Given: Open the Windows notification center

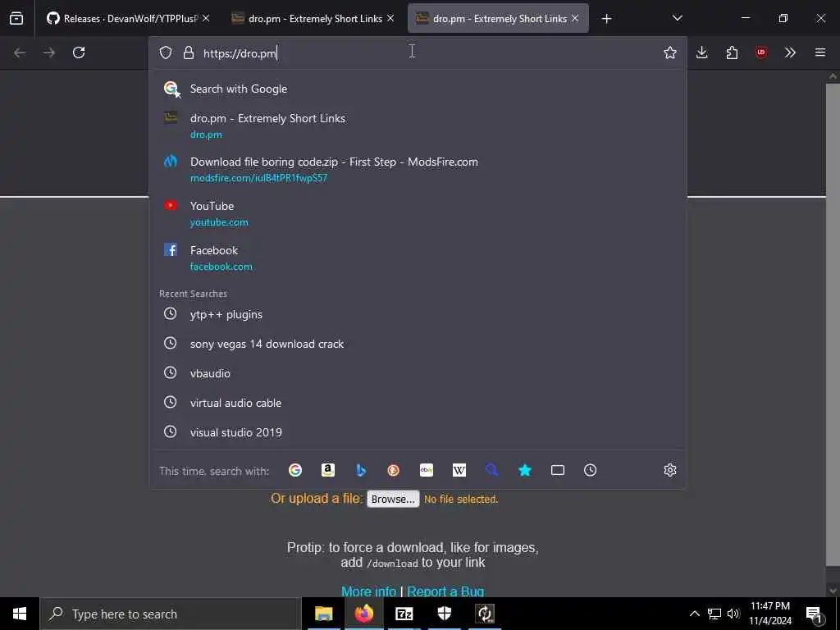Looking at the screenshot, I should (814, 614).
